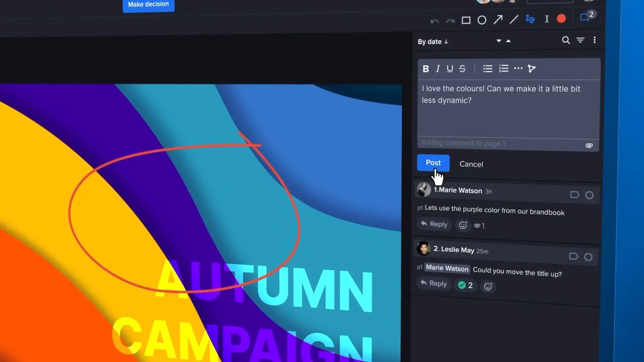Select the arrow annotation tool
The height and width of the screenshot is (362, 644).
[x=498, y=20]
